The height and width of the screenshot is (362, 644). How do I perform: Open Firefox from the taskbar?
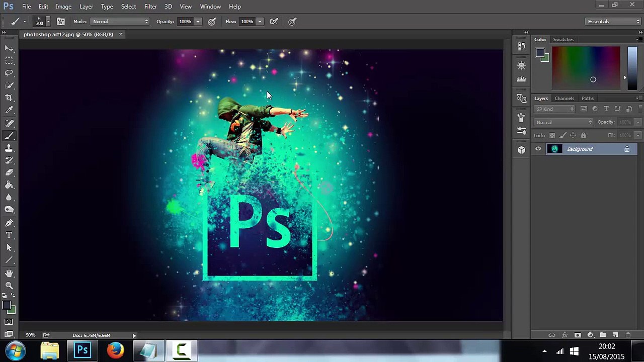[x=115, y=350]
